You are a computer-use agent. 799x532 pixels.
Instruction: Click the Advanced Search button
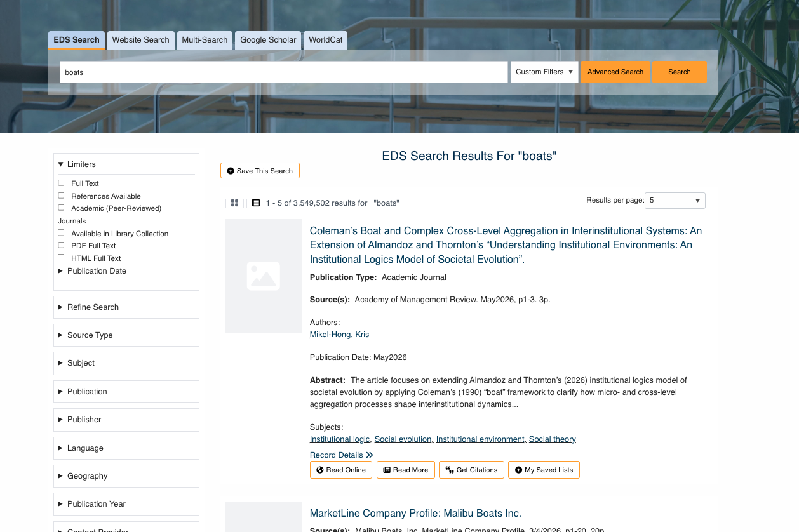click(x=615, y=72)
